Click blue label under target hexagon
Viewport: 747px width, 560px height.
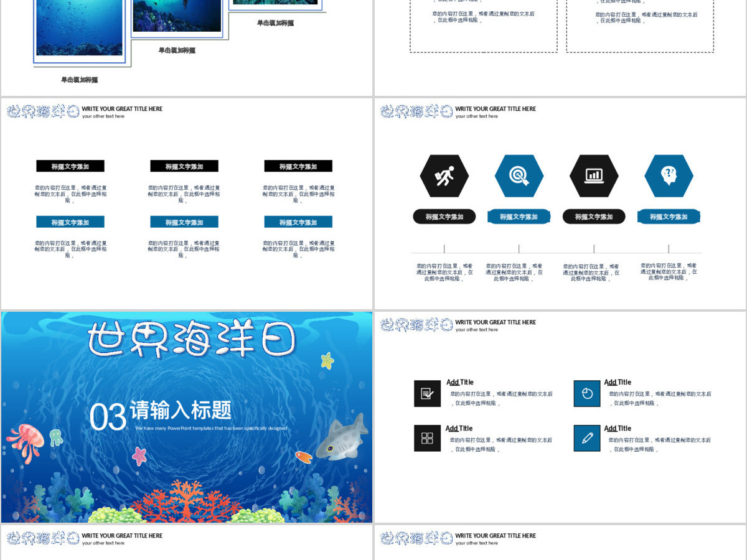[519, 217]
